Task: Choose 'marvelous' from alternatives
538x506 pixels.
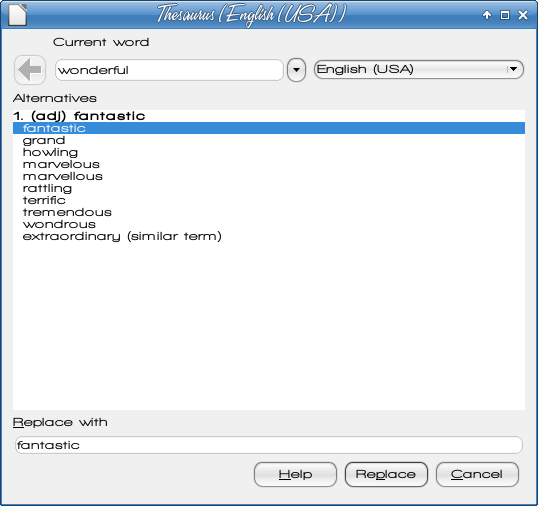Action: coord(269,164)
